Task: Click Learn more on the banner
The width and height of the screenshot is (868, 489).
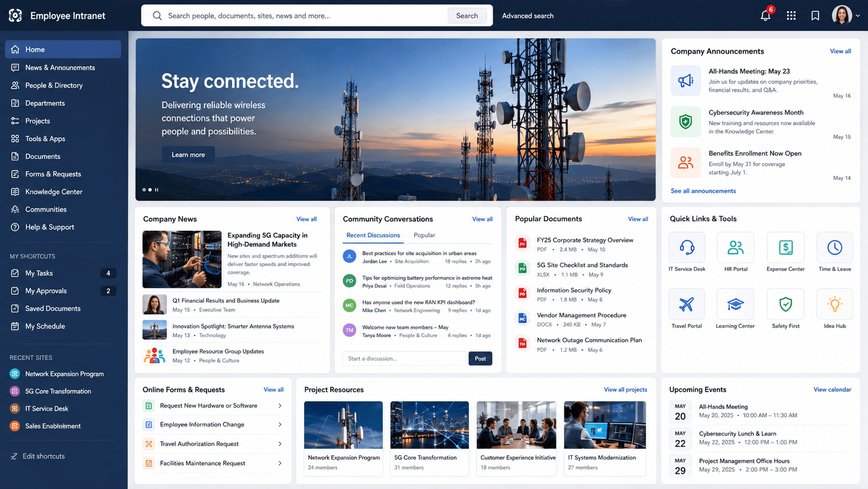Action: pos(188,155)
